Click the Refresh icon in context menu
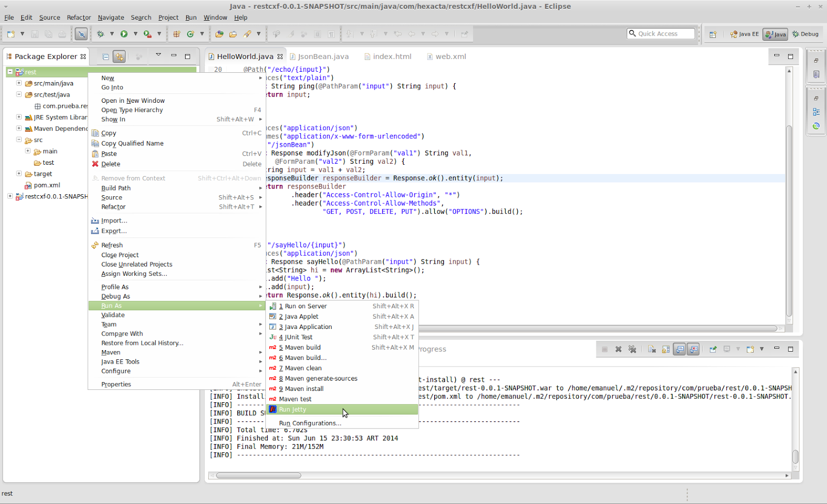Viewport: 827px width, 504px height. (x=95, y=245)
